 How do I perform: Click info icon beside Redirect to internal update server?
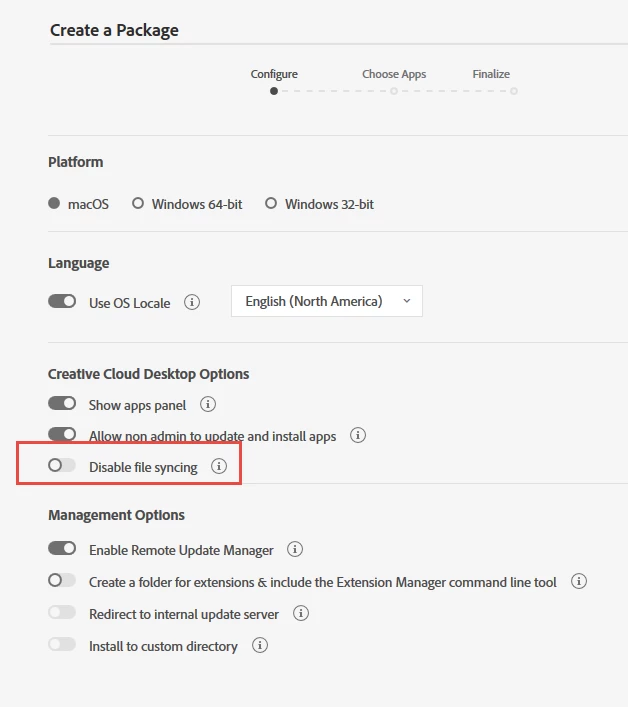(x=301, y=613)
